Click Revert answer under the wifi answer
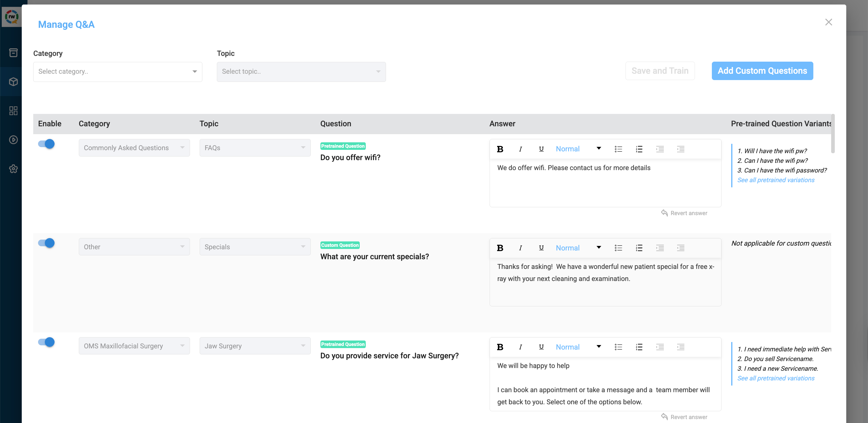868x423 pixels. click(x=684, y=213)
